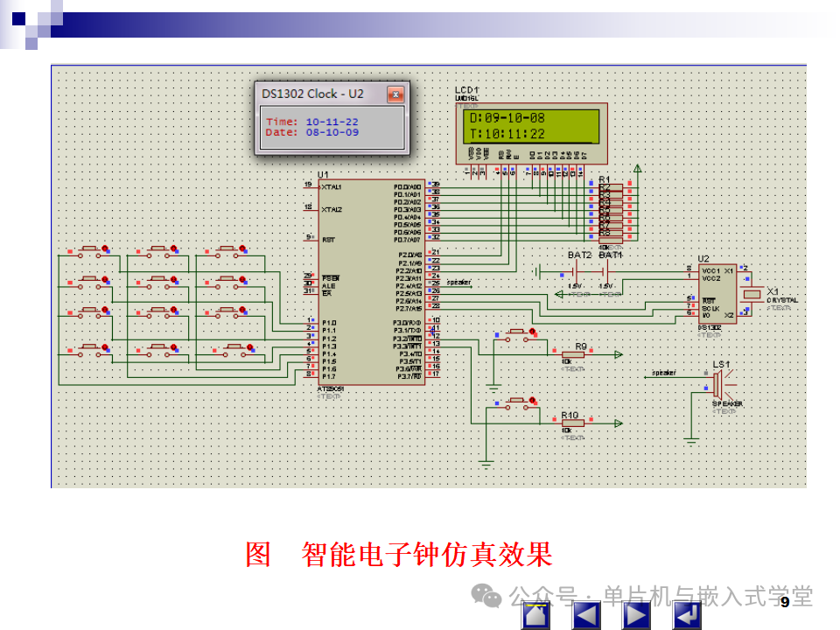This screenshot has width=840, height=630.
Task: Select resistor R9
Action: tap(573, 354)
